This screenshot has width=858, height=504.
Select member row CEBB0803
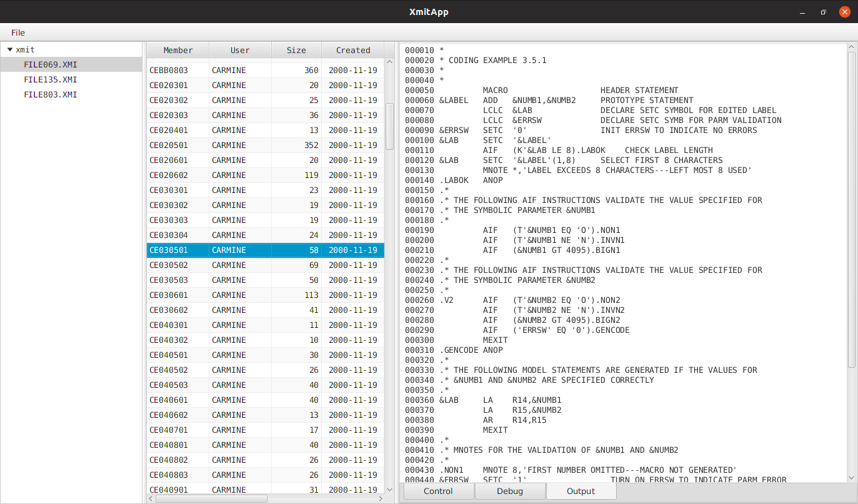click(x=266, y=70)
